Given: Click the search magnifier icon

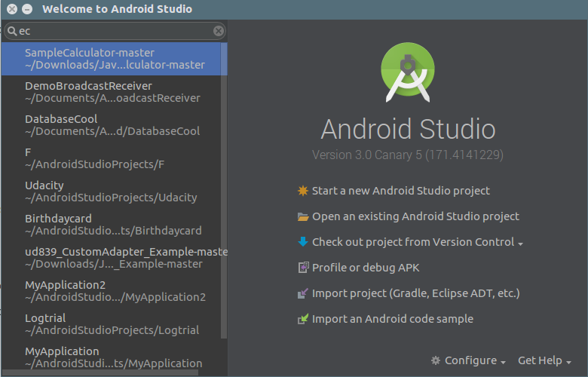Looking at the screenshot, I should [x=12, y=31].
